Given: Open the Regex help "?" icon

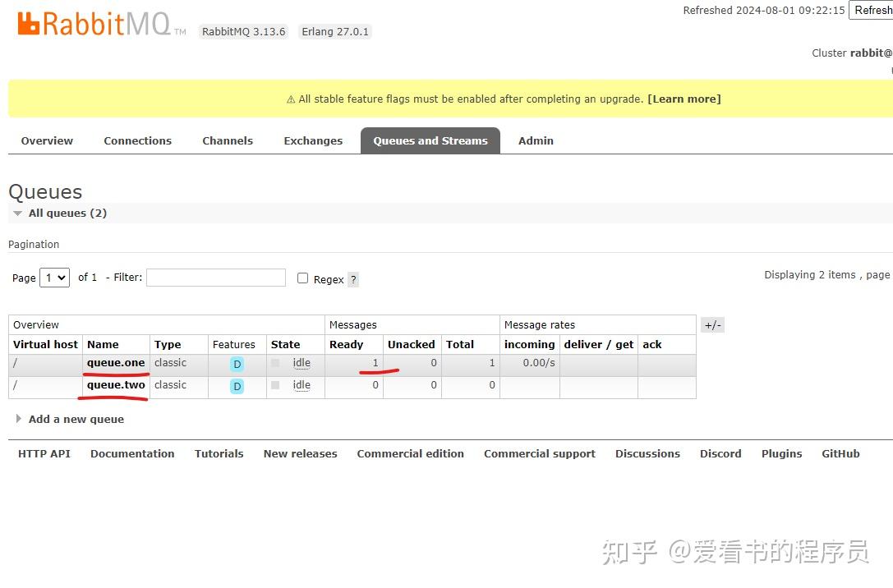Looking at the screenshot, I should click(x=353, y=279).
